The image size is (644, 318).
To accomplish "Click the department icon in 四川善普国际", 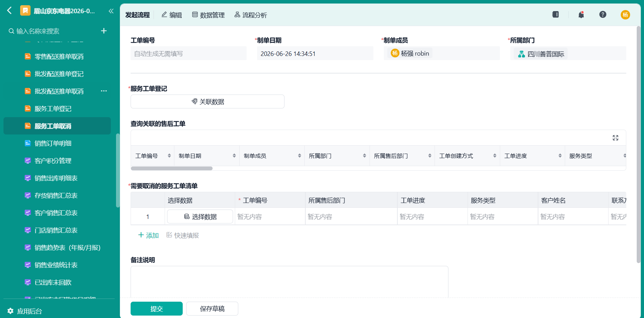I will (x=521, y=54).
